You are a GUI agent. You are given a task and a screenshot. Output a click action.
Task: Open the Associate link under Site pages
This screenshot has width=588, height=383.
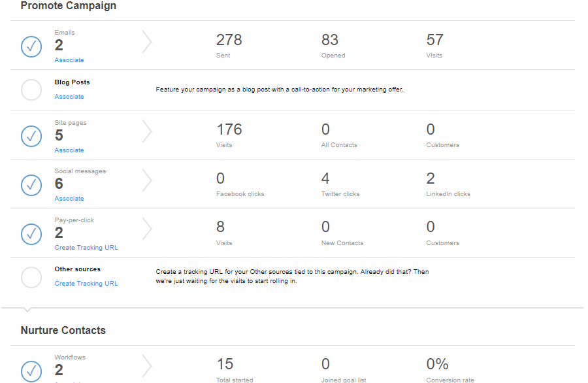pyautogui.click(x=69, y=150)
